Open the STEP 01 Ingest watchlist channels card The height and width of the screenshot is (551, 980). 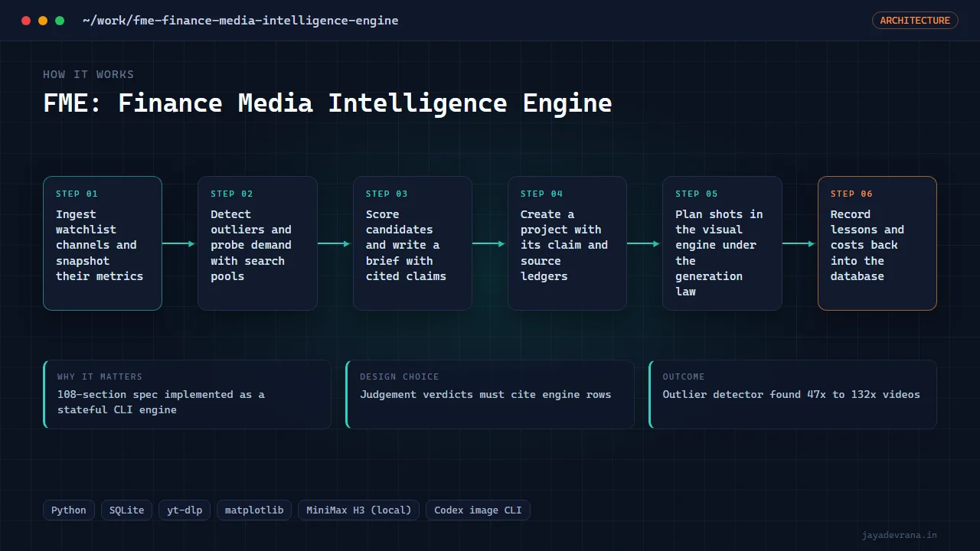(103, 243)
